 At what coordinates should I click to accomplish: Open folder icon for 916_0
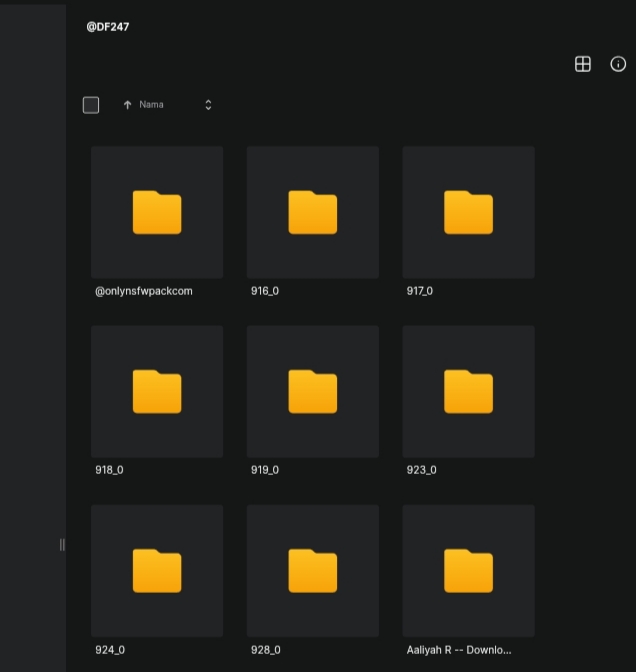pos(312,212)
